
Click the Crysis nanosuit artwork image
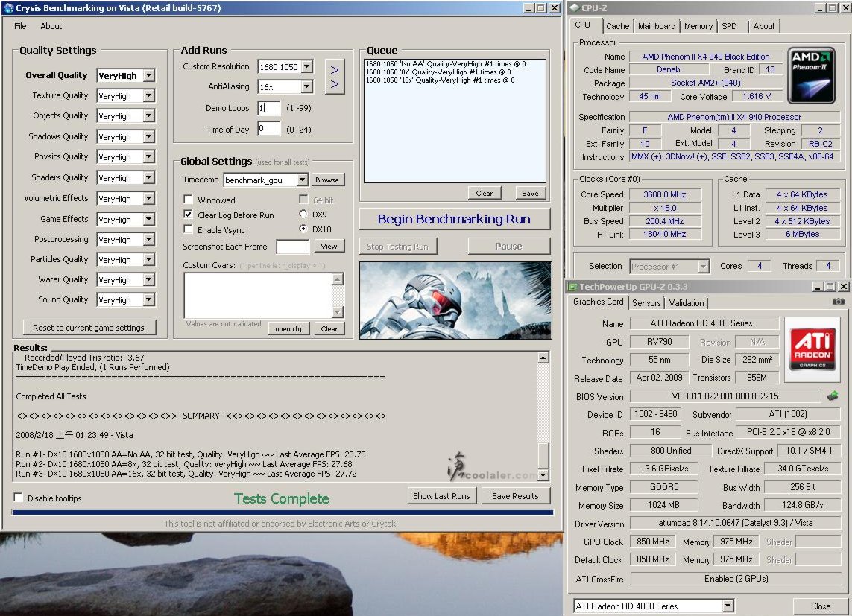[455, 300]
